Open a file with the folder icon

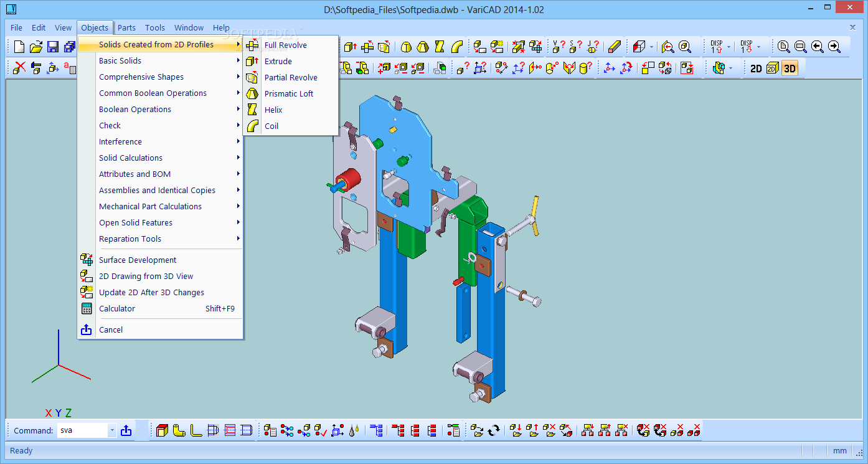click(x=36, y=47)
